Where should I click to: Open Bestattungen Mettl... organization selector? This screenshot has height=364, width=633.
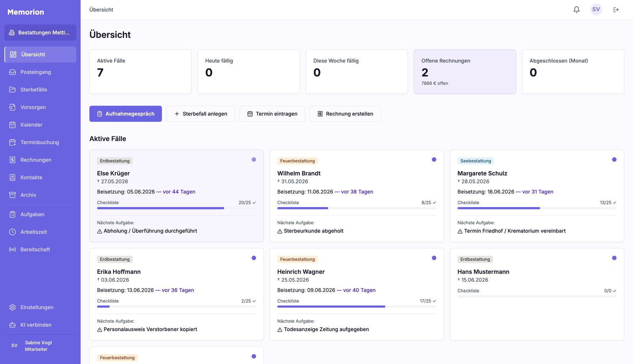40,32
